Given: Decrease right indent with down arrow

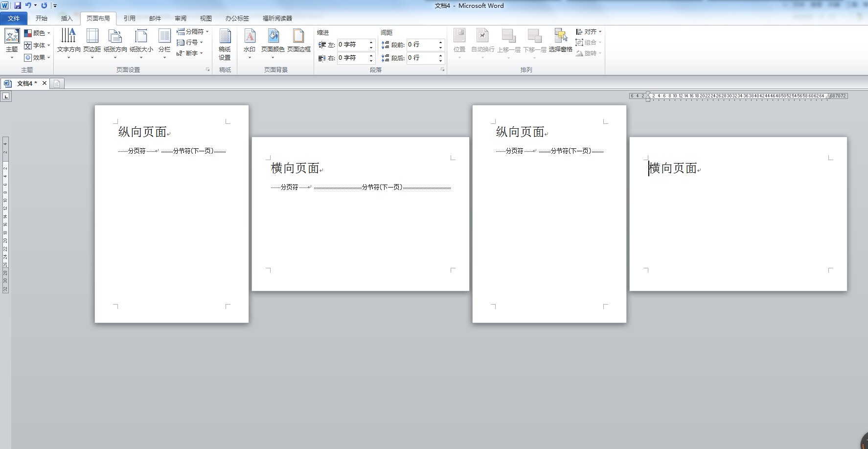Looking at the screenshot, I should coord(371,61).
